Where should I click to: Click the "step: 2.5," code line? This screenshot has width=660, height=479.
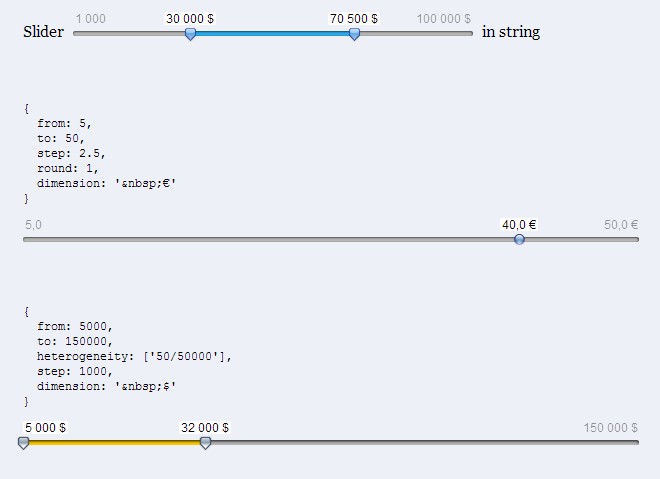71,154
